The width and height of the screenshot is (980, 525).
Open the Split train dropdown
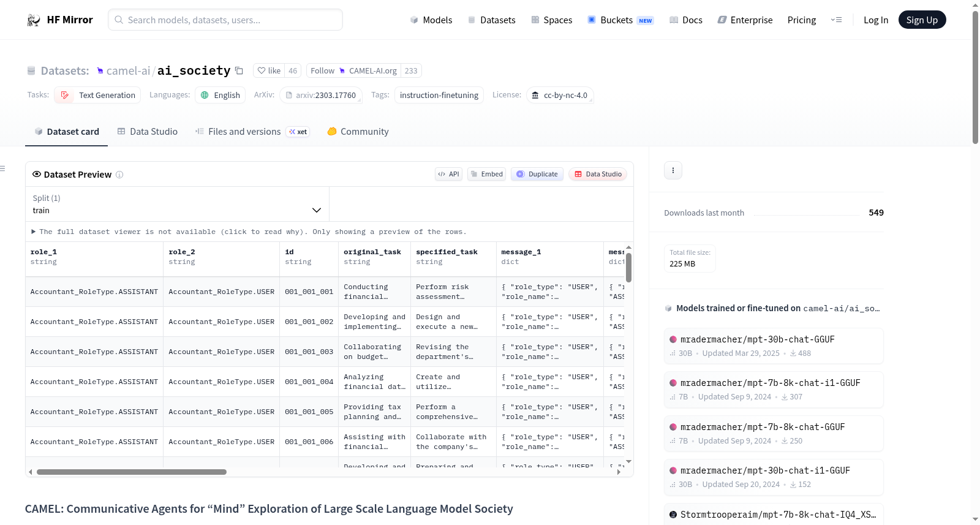(x=178, y=204)
